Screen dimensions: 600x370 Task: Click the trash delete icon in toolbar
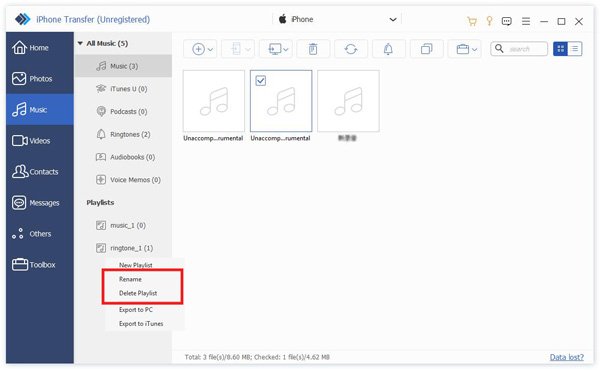[x=313, y=49]
